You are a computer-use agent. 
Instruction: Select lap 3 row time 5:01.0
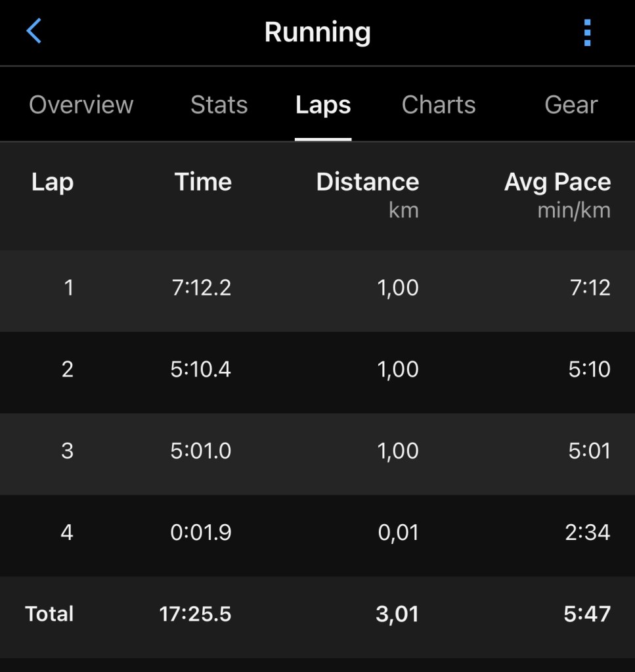(x=201, y=451)
